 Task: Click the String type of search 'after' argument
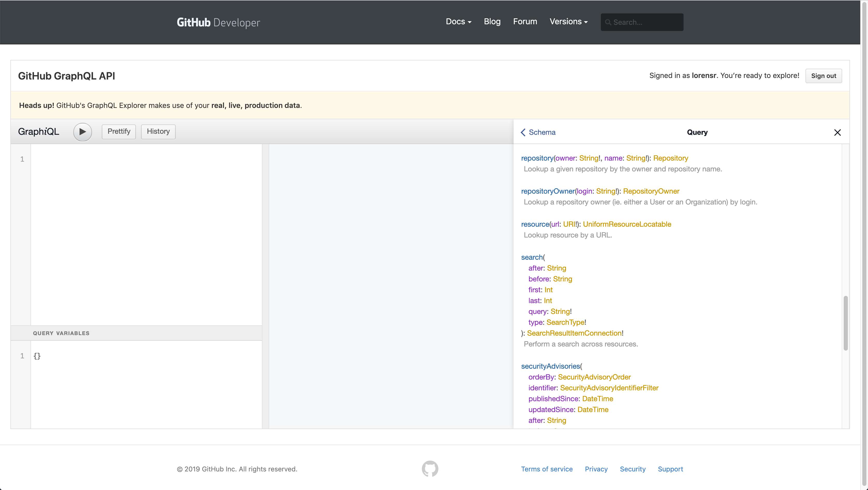click(x=556, y=268)
